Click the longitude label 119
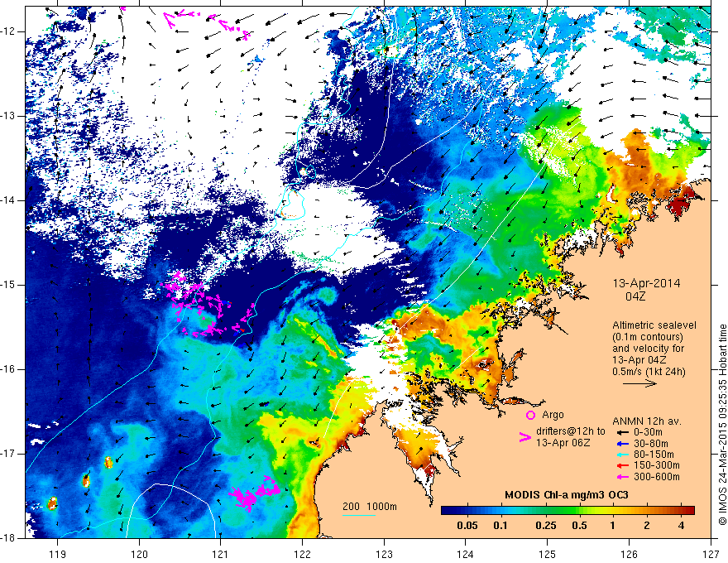Viewport: 728px width, 563px height. pos(58,554)
